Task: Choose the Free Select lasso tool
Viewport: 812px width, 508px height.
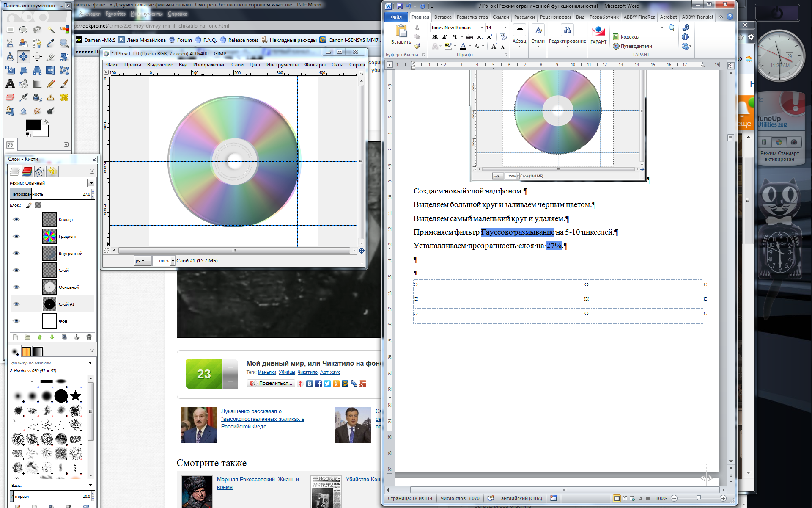Action: 37,30
